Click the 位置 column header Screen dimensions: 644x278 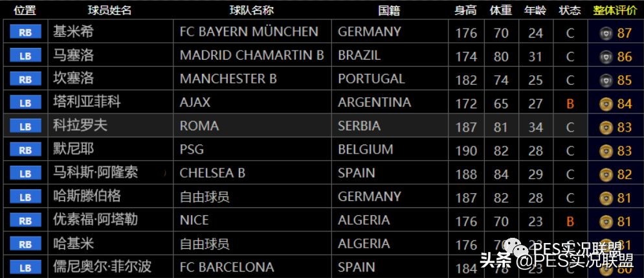point(25,10)
